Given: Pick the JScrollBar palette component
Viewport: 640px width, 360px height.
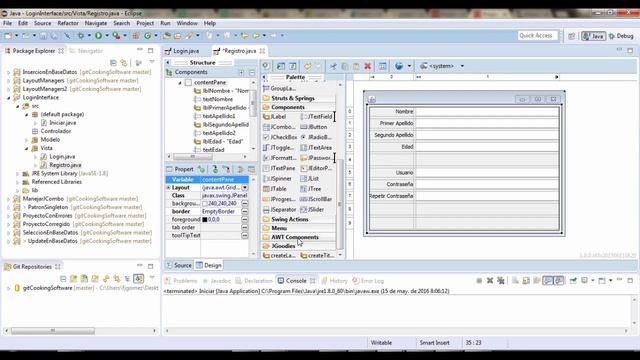Looking at the screenshot, I should coord(316,199).
